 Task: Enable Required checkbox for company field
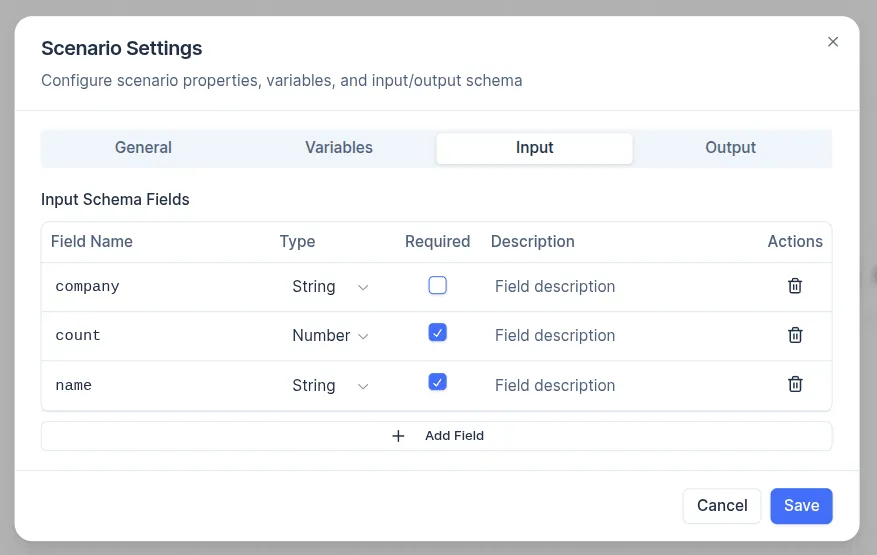click(437, 285)
